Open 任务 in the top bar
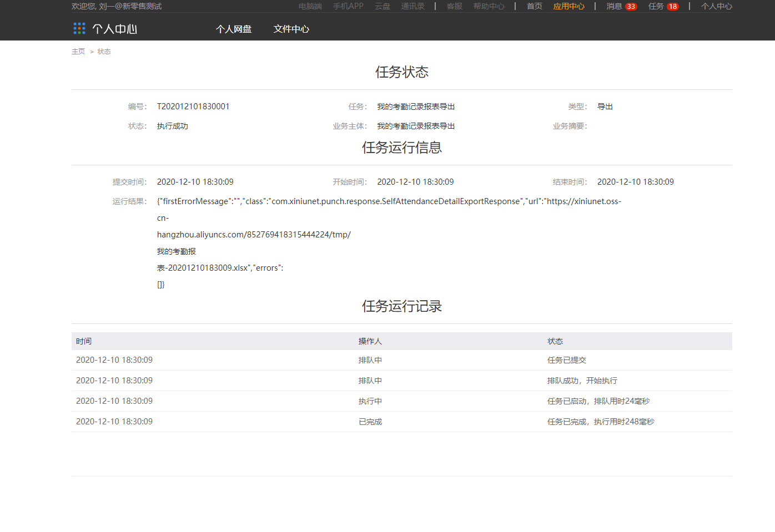The width and height of the screenshot is (775, 532). 656,6
